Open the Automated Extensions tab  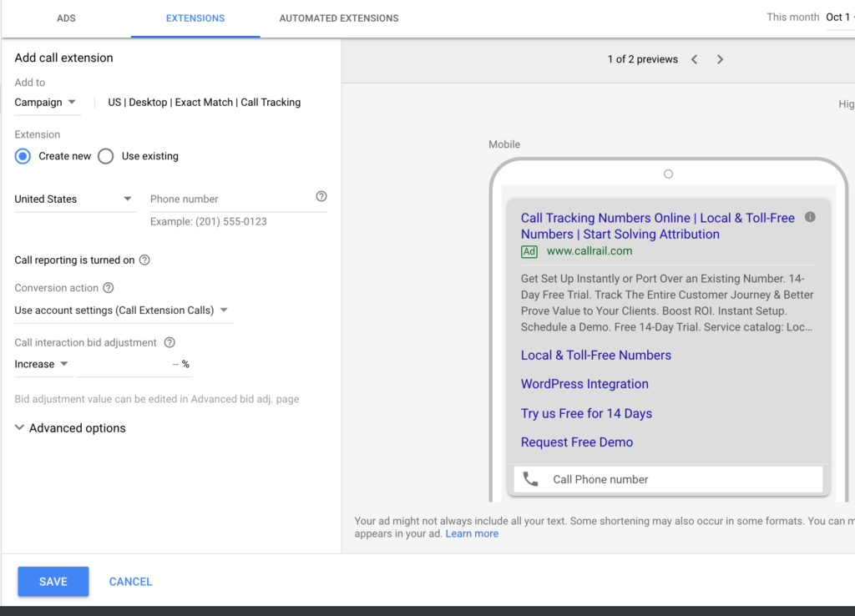click(339, 18)
